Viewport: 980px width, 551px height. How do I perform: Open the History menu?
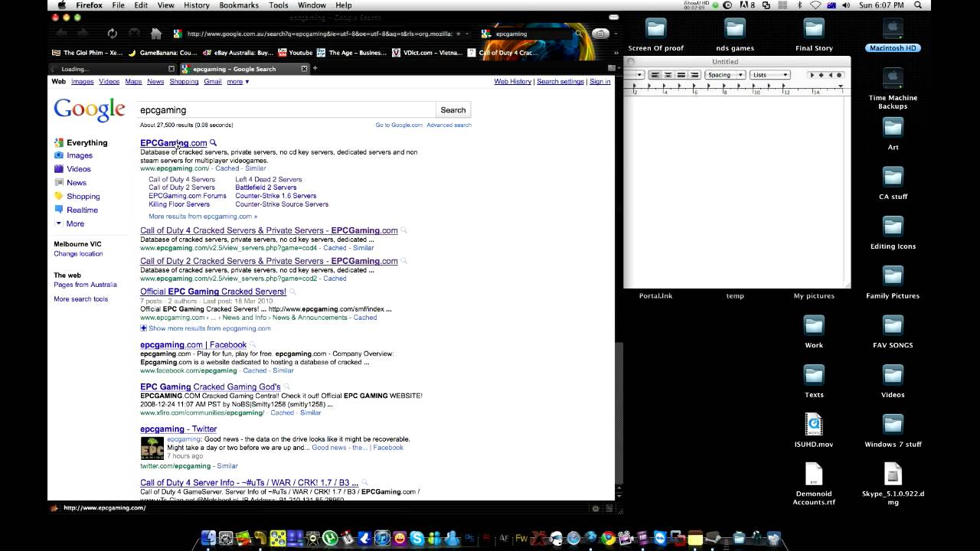[x=196, y=5]
